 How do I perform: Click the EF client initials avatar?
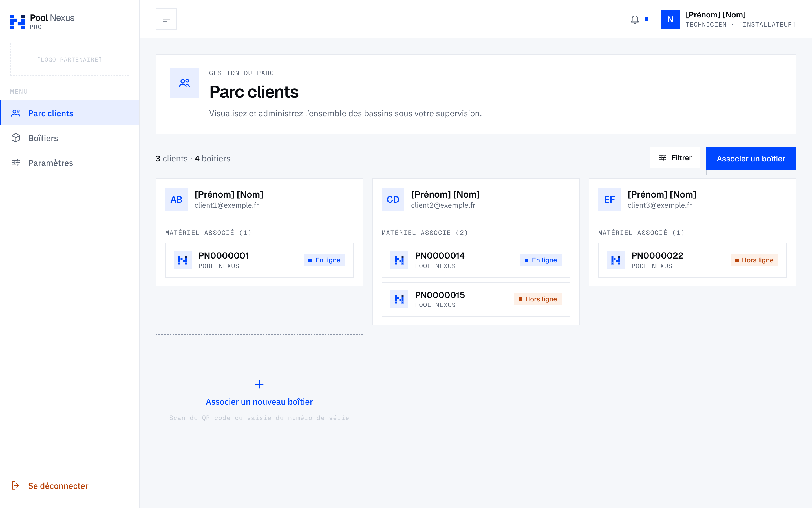pyautogui.click(x=609, y=199)
